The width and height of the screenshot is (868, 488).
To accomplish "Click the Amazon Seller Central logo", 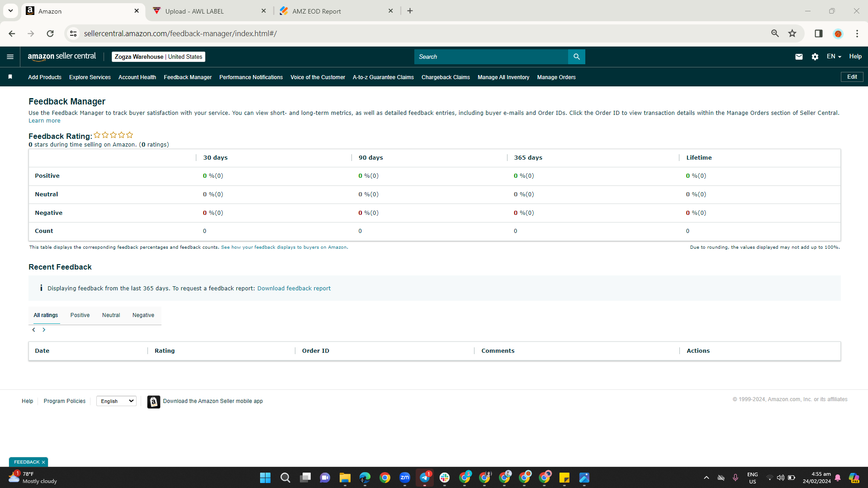I will pyautogui.click(x=62, y=57).
